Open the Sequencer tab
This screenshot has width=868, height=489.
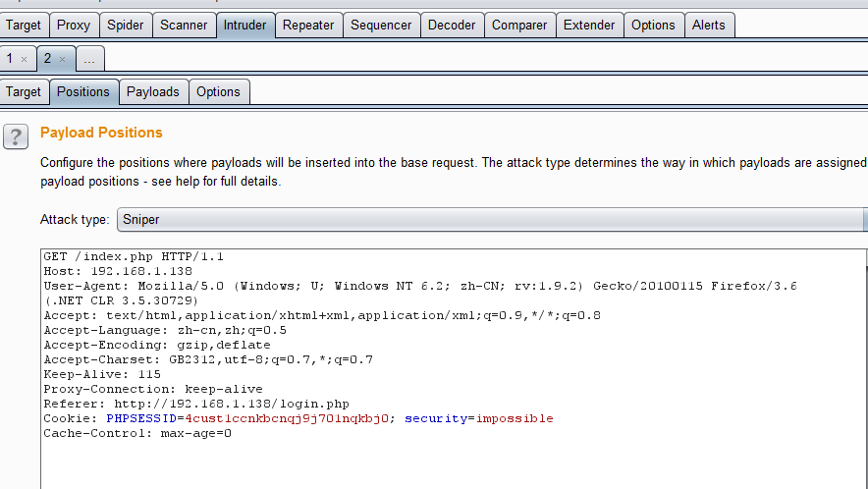pos(381,26)
